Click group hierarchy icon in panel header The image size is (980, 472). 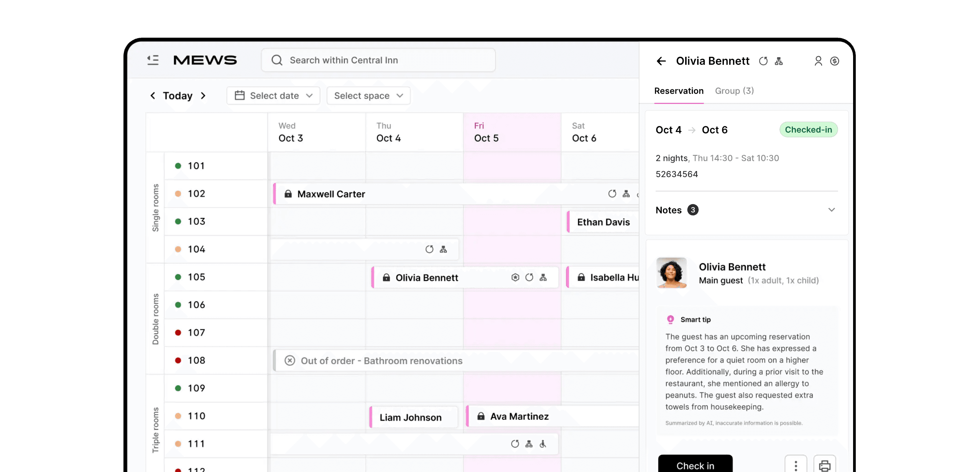[x=779, y=61]
